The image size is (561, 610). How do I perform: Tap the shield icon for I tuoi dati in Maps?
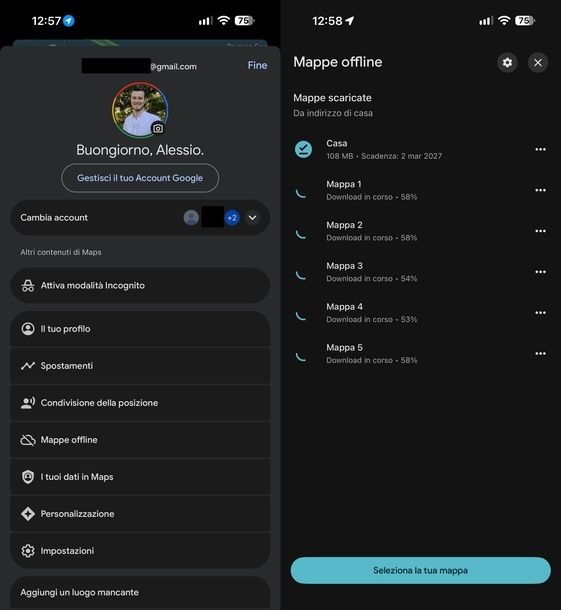coord(28,477)
